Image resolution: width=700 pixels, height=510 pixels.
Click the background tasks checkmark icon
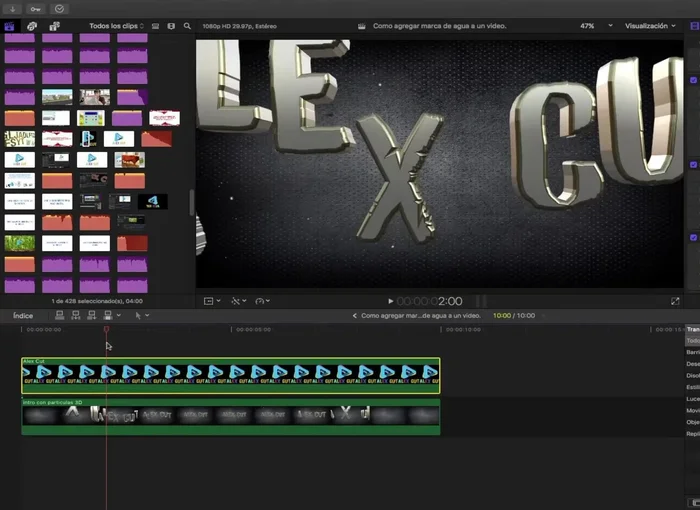pyautogui.click(x=59, y=8)
